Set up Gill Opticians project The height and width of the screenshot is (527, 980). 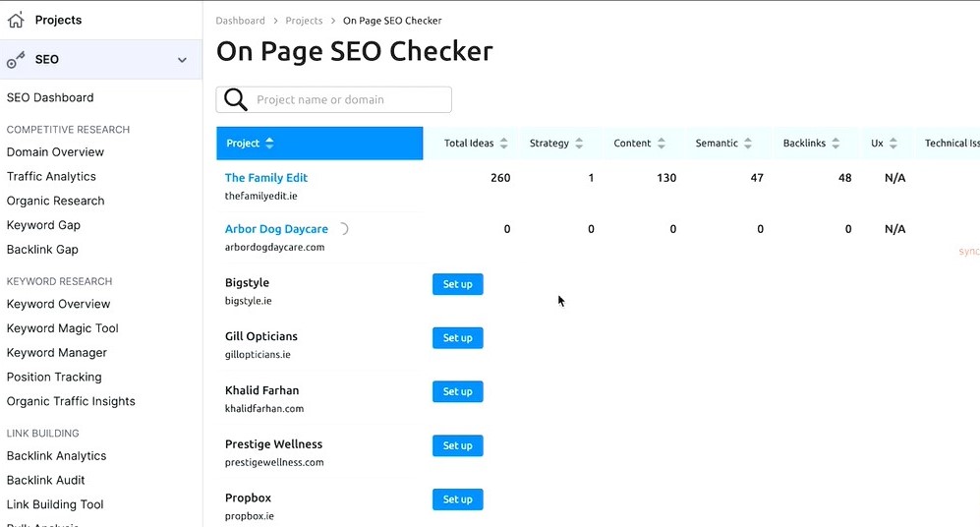[457, 338]
